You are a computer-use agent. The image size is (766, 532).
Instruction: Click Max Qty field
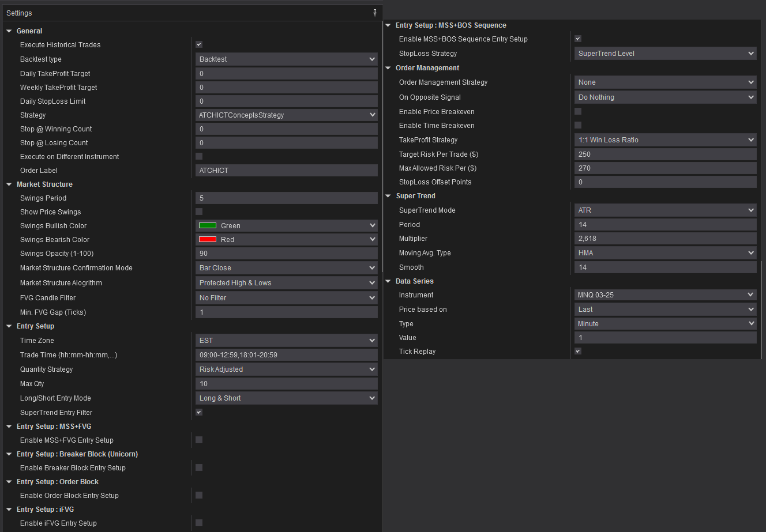(287, 384)
